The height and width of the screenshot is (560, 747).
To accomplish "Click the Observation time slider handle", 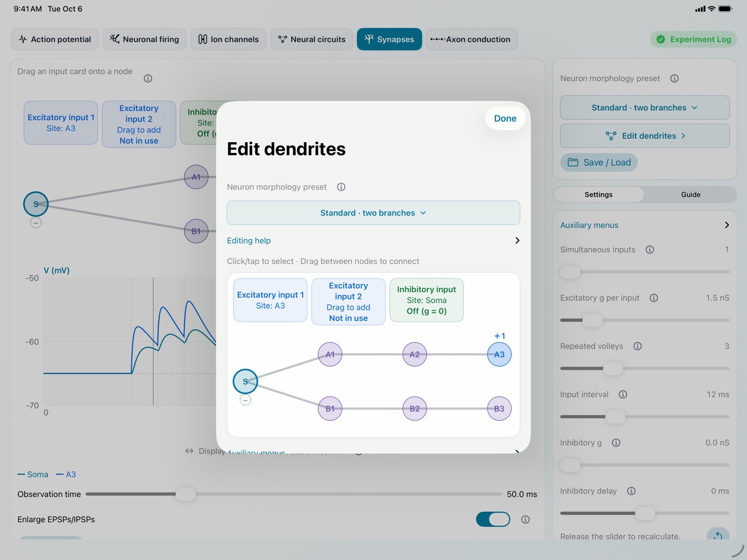I will (186, 494).
